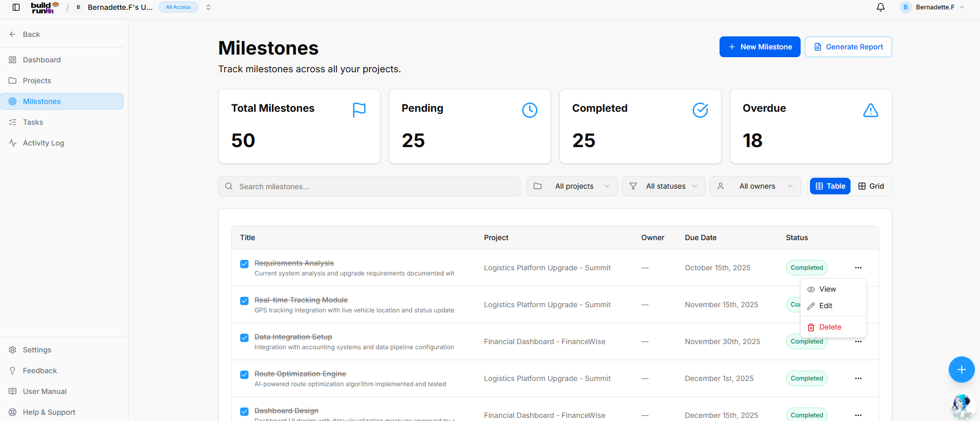Select Delete from the row menu
This screenshot has width=980, height=421.
[x=833, y=327]
